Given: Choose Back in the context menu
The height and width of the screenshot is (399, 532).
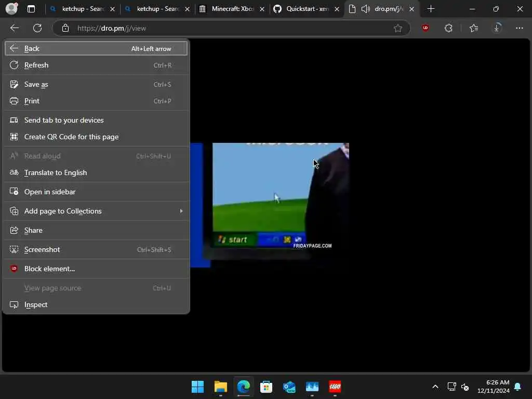Looking at the screenshot, I should 96,48.
